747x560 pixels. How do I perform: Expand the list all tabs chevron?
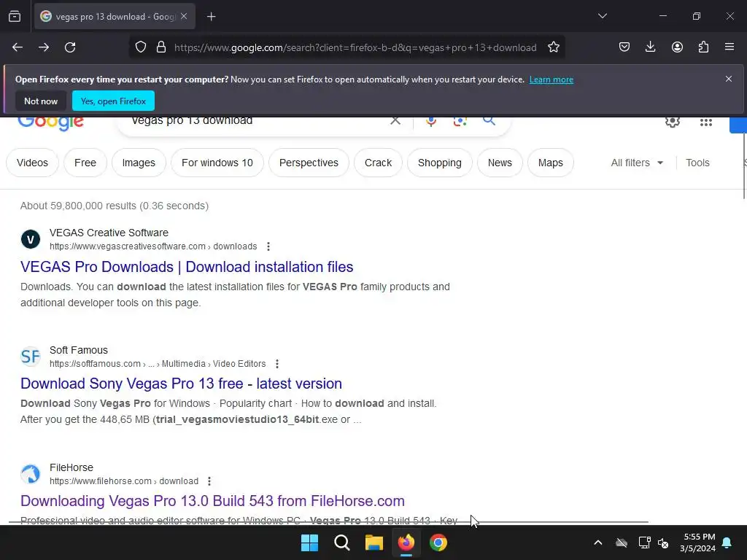tap(602, 16)
